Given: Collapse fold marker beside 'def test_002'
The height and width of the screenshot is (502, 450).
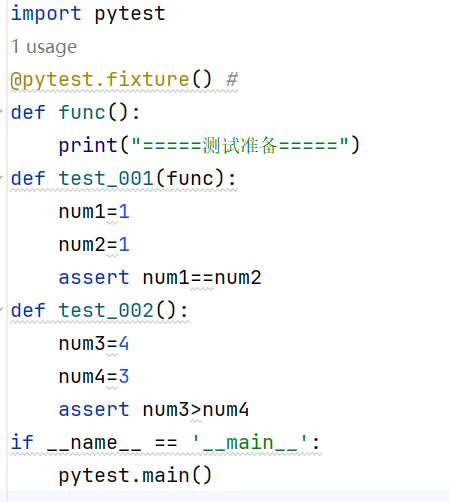Looking at the screenshot, I should tap(1, 310).
